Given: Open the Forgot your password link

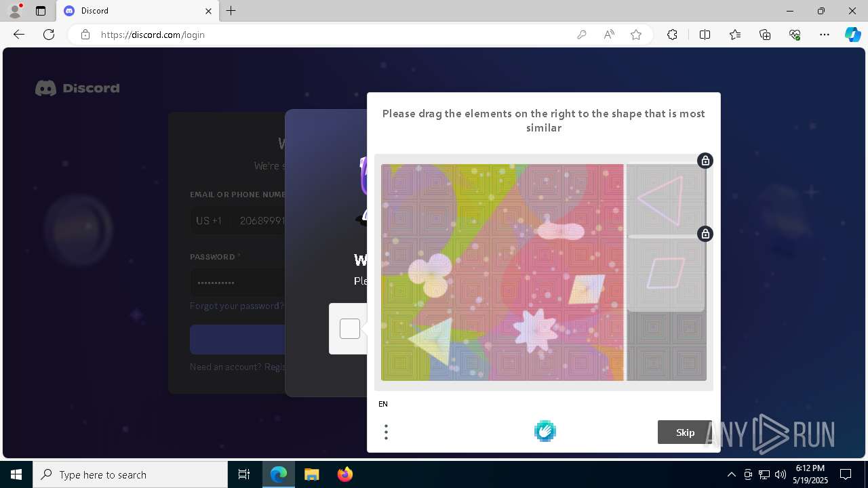Looking at the screenshot, I should click(x=237, y=306).
